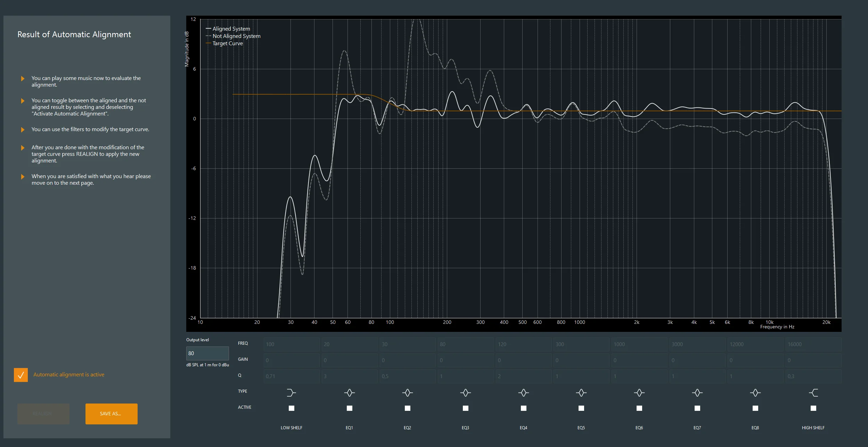
Task: Click the Output level input field
Action: pos(207,353)
